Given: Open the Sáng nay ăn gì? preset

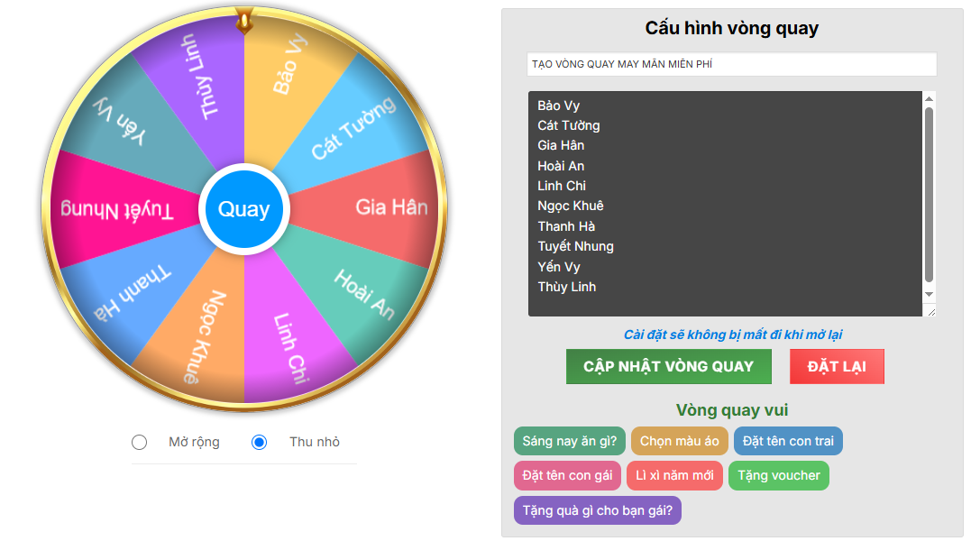Looking at the screenshot, I should 570,441.
